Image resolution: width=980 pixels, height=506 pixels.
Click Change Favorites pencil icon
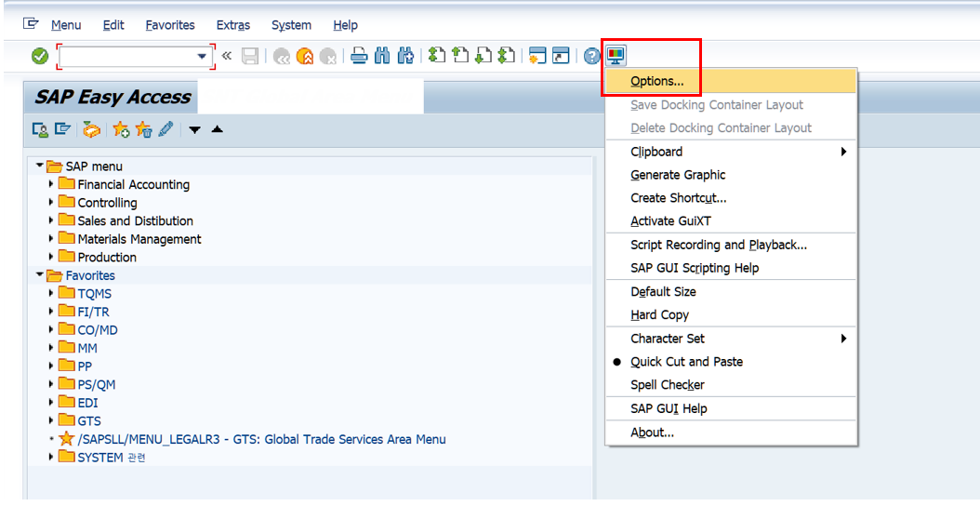166,129
